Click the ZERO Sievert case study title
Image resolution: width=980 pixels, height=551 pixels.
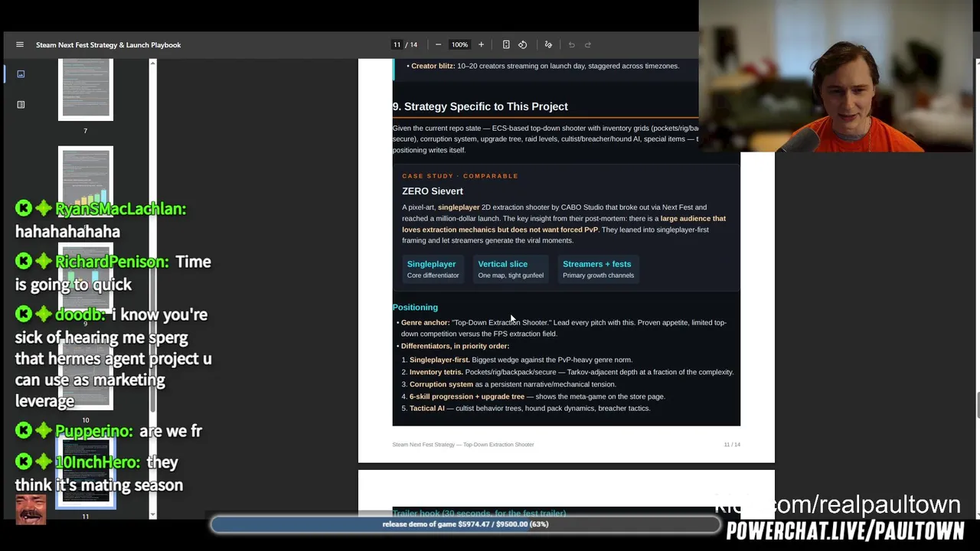pos(433,191)
